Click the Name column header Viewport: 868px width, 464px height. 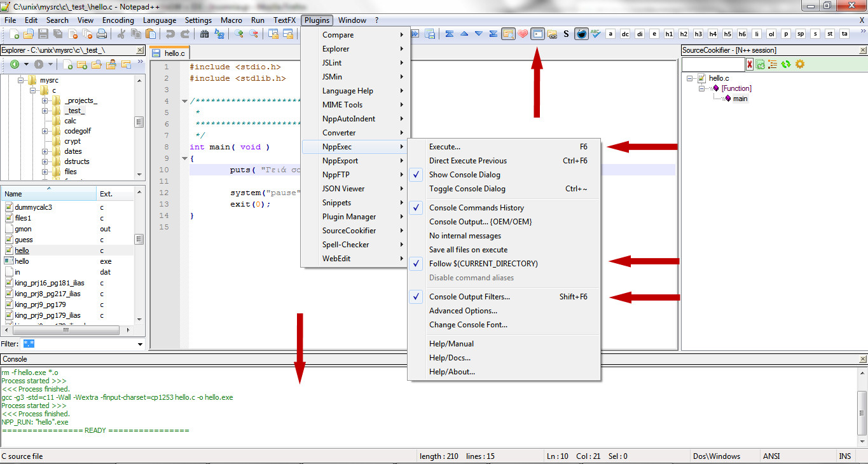49,194
